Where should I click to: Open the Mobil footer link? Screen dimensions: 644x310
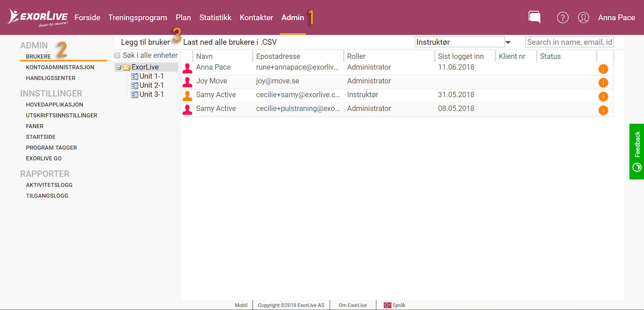pyautogui.click(x=241, y=305)
